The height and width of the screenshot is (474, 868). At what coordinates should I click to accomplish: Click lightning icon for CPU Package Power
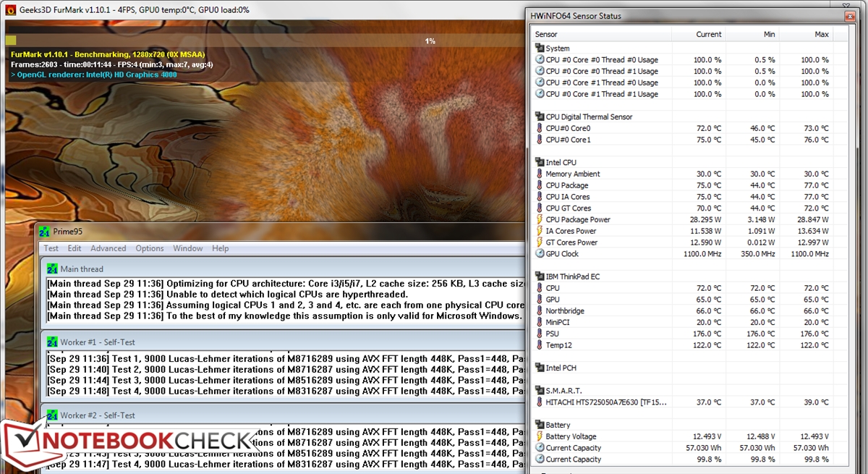[x=540, y=219]
